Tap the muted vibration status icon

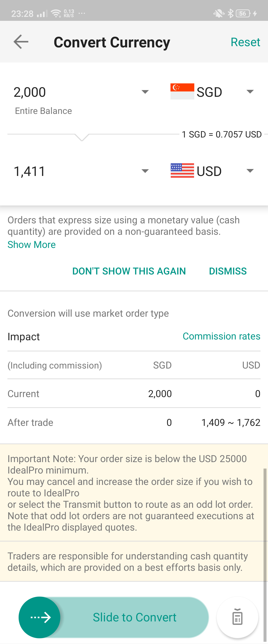click(219, 13)
